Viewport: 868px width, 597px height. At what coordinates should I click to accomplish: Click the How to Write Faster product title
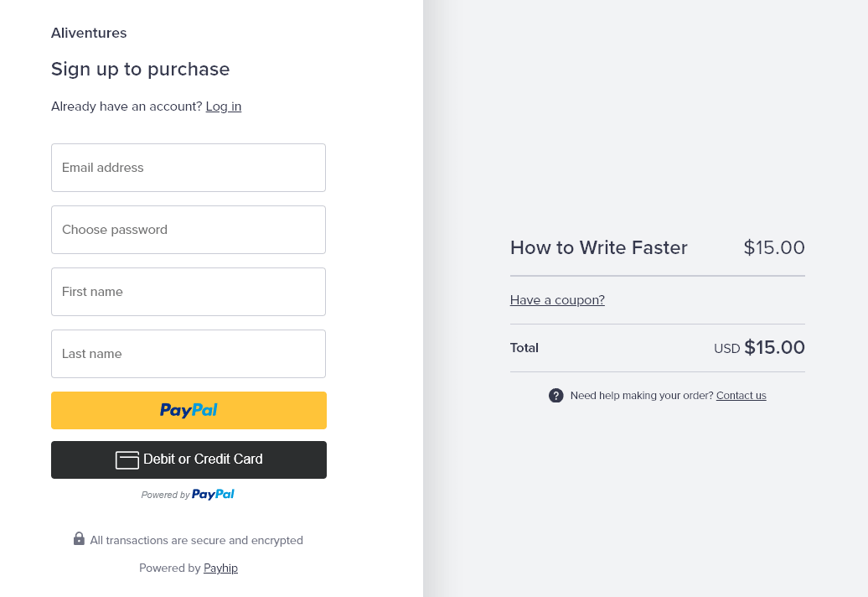click(x=599, y=247)
